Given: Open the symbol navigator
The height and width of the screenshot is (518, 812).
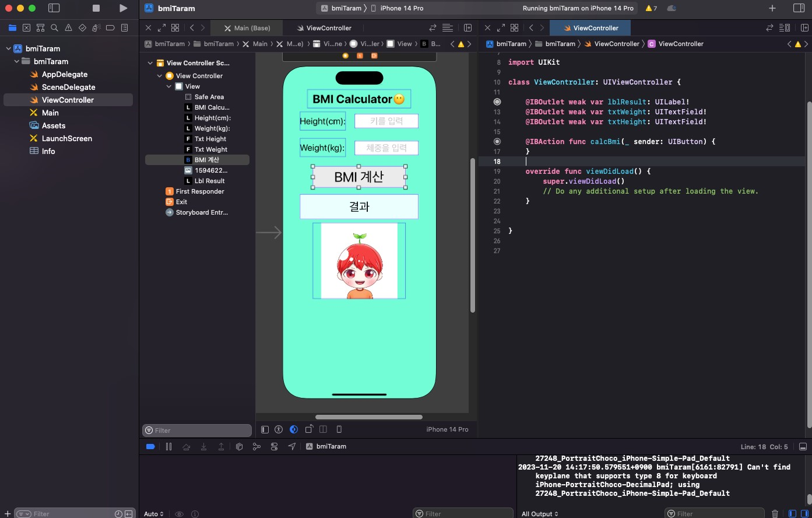Looking at the screenshot, I should click(40, 27).
